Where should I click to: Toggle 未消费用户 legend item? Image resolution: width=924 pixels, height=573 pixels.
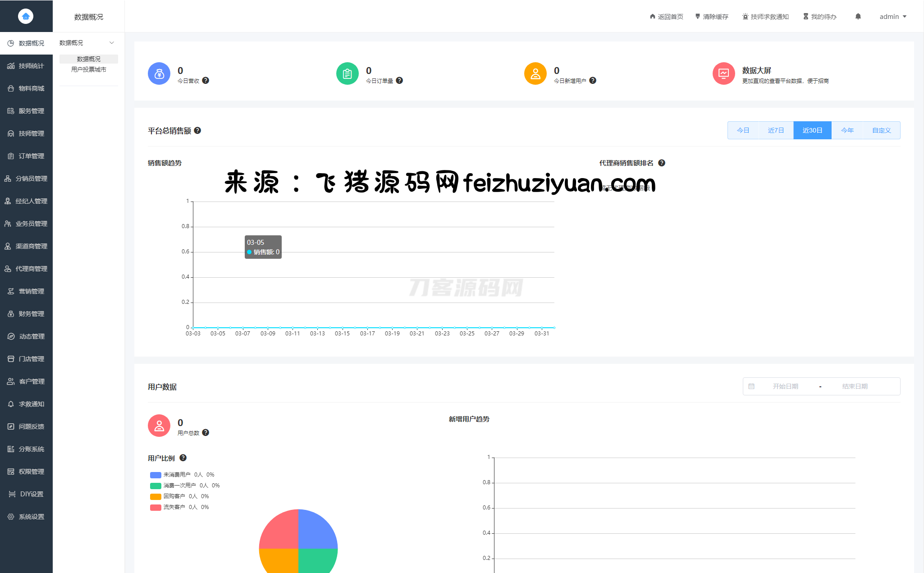click(x=176, y=475)
